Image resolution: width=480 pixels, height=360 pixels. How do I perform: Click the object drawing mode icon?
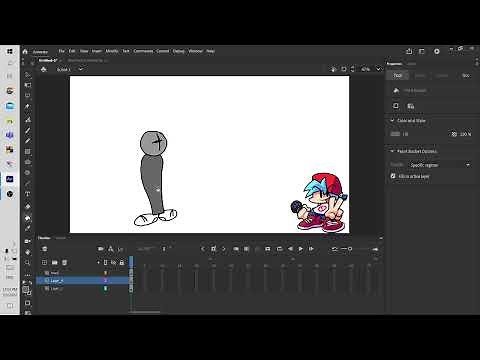(x=396, y=106)
